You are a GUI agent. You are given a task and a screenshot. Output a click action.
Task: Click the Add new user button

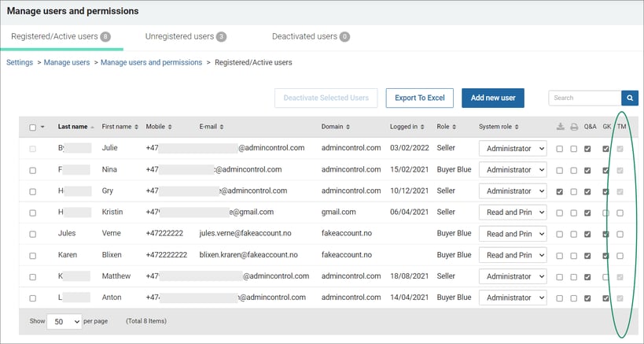click(x=493, y=98)
